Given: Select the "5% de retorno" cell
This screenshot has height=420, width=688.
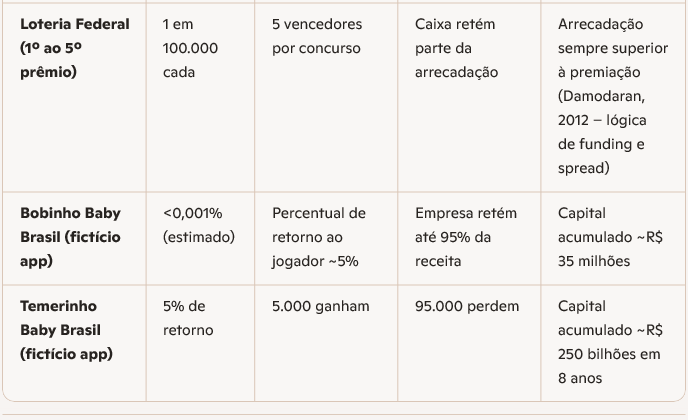Looking at the screenshot, I should [x=187, y=318].
